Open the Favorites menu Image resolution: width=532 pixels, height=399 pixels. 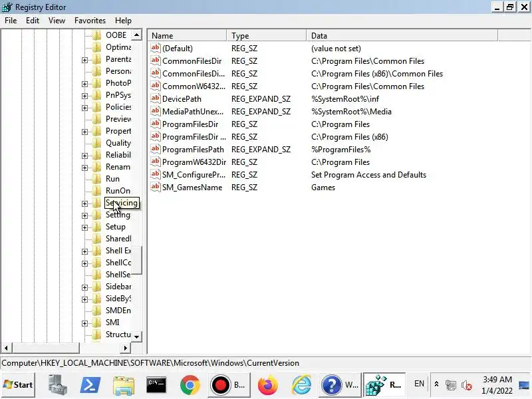coord(90,21)
